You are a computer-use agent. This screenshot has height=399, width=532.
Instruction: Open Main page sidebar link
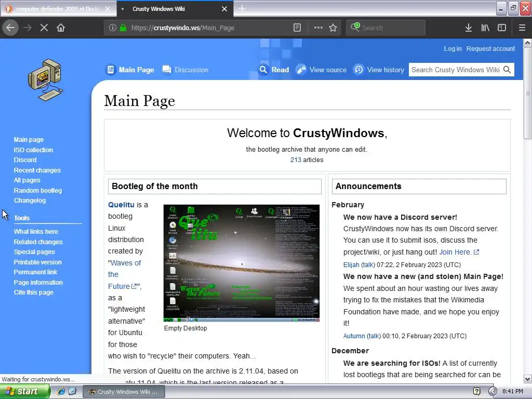click(x=29, y=139)
